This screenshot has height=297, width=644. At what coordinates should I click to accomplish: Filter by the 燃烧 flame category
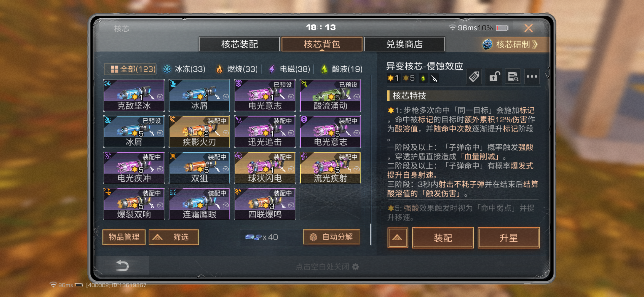pyautogui.click(x=237, y=69)
